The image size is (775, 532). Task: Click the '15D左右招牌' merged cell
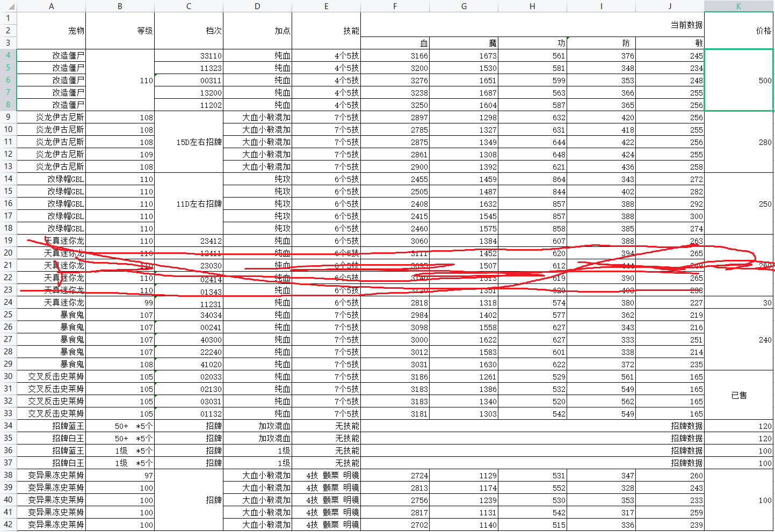189,142
